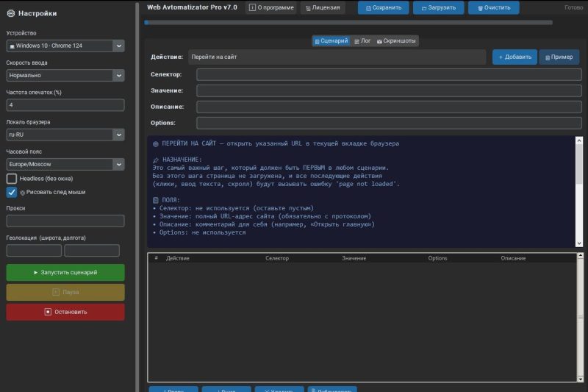Click the Сценарий tab icon
588x392 pixels.
(x=317, y=41)
